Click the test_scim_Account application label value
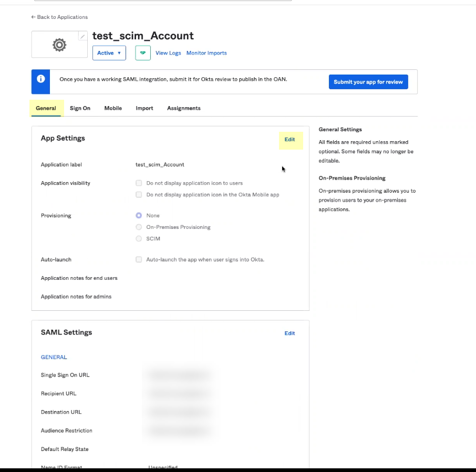 [160, 164]
